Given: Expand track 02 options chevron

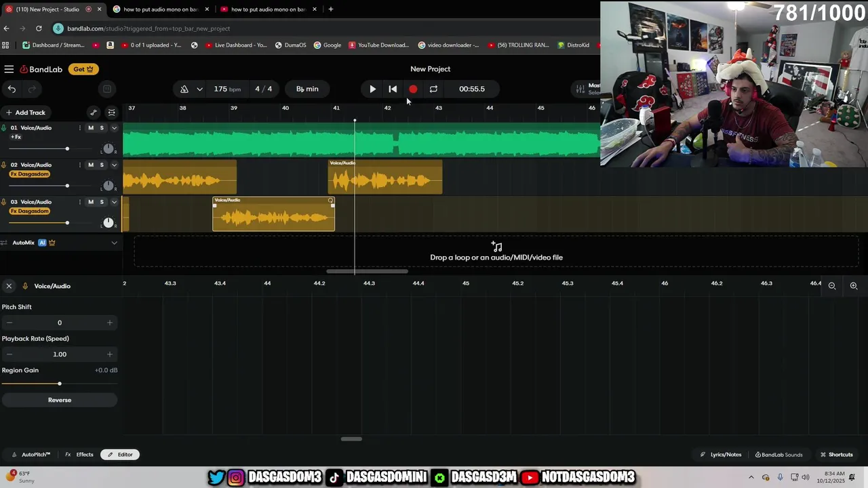Looking at the screenshot, I should pyautogui.click(x=114, y=165).
